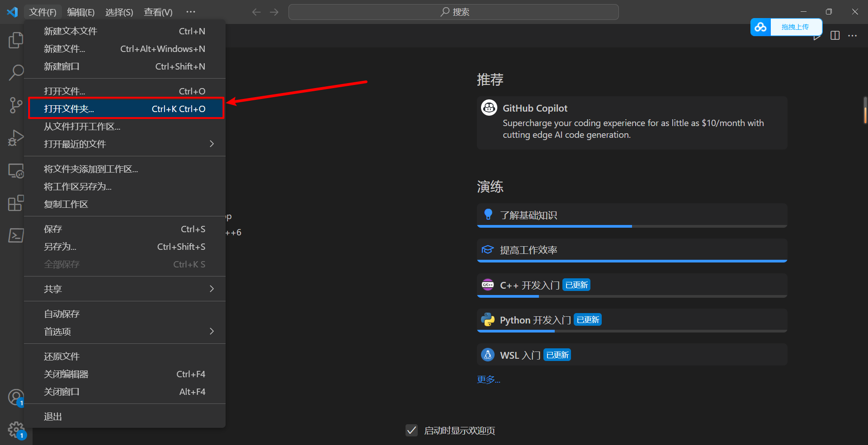Click the welcome page vertical scrollbar
This screenshot has width=868, height=445.
(x=865, y=110)
